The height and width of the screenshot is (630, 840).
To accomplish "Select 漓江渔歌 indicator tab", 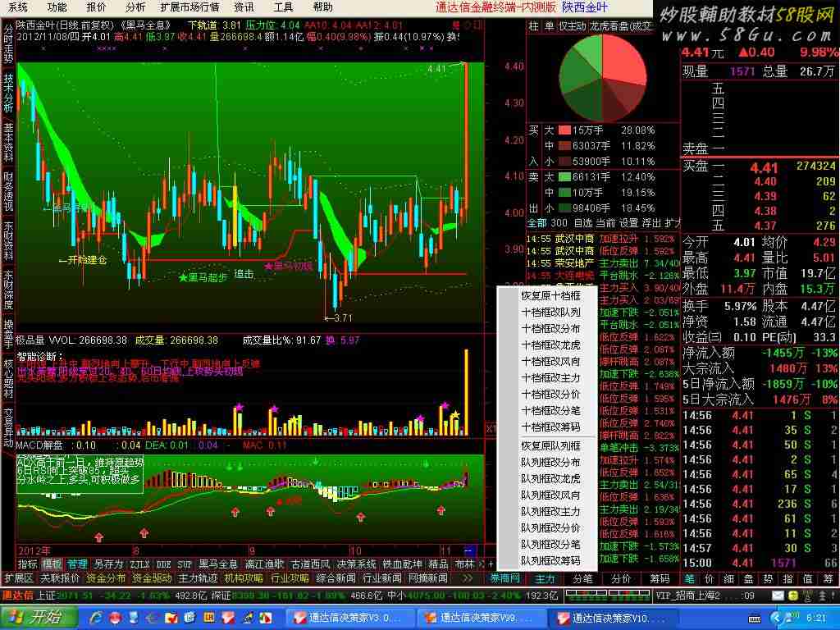I will [265, 564].
